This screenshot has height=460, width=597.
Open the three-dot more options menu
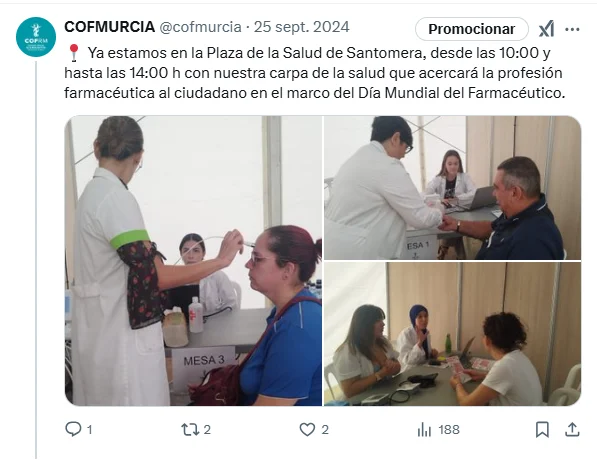[x=572, y=29]
